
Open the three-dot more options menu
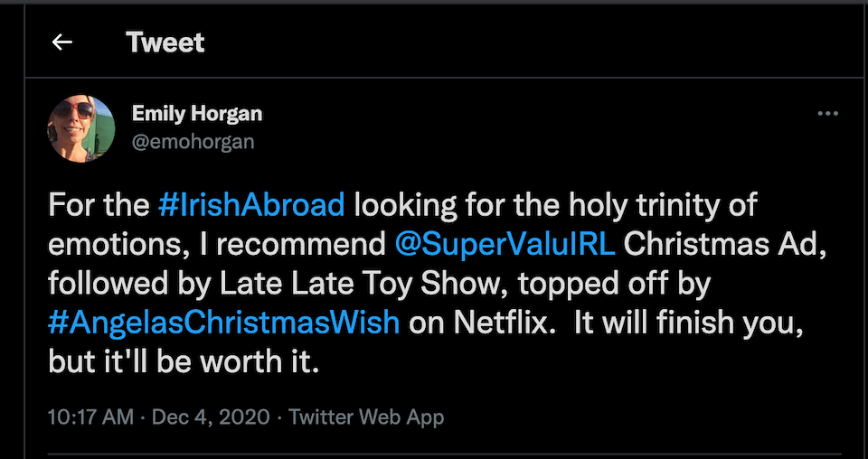pyautogui.click(x=827, y=114)
